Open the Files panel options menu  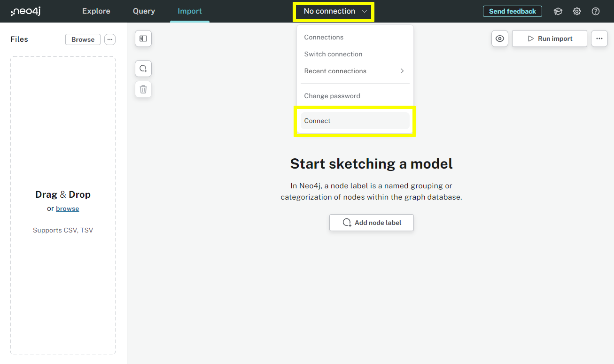coord(110,39)
